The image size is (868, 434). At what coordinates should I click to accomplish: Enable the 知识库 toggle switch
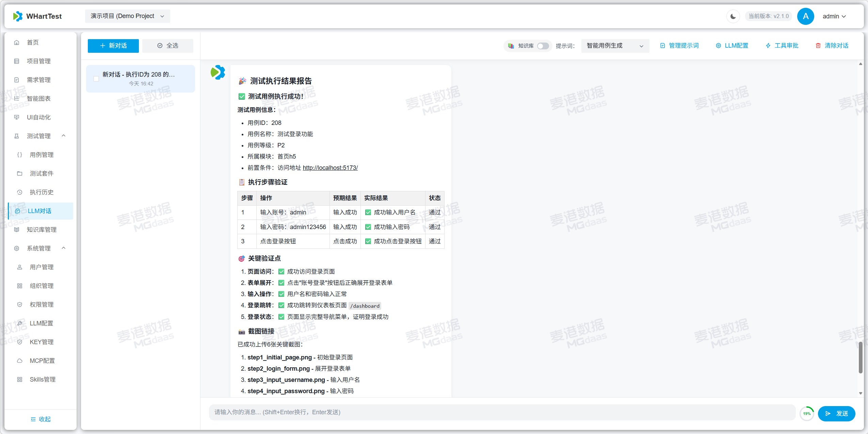click(x=543, y=46)
